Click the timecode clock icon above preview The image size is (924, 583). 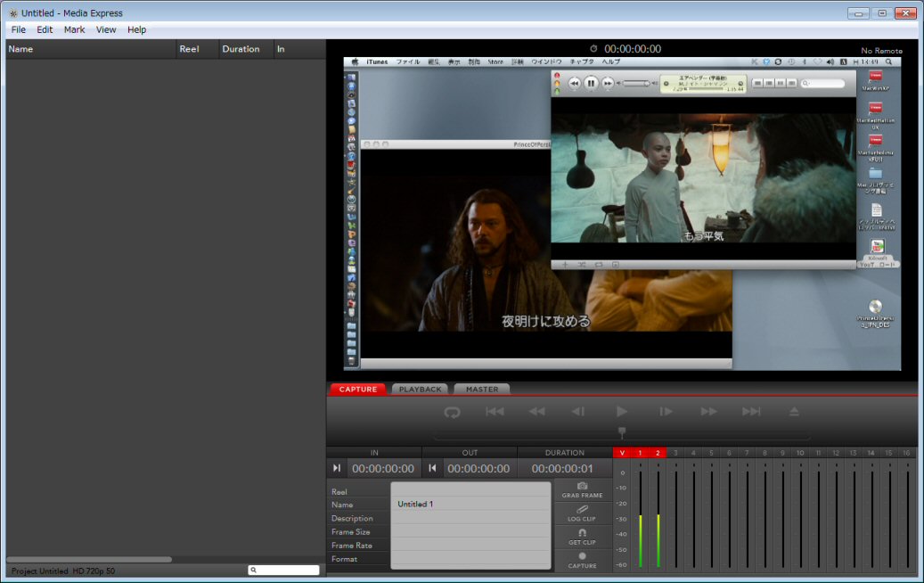(x=593, y=48)
